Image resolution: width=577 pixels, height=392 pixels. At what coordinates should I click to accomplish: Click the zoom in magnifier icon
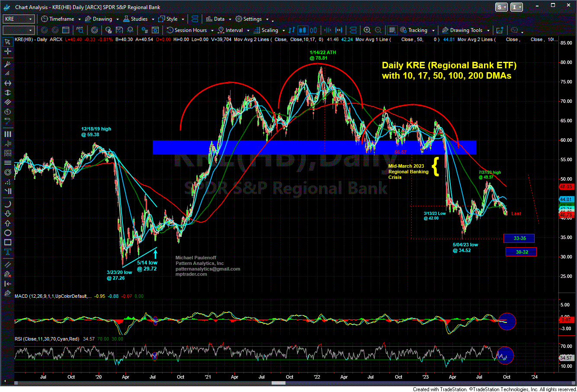click(x=367, y=30)
